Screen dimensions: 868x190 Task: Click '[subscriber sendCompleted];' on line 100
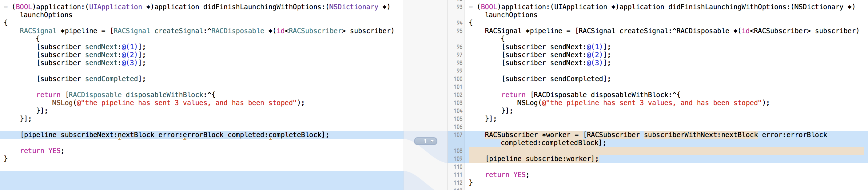point(556,79)
